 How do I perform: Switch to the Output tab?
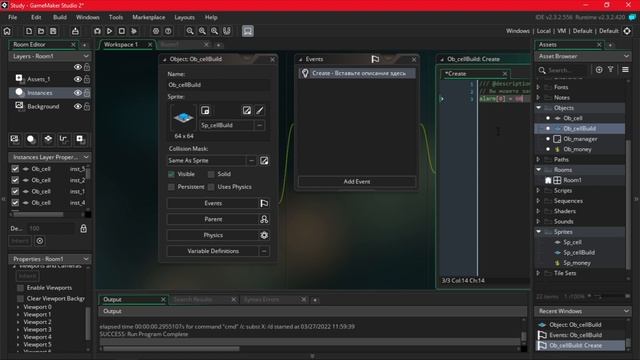(112, 300)
